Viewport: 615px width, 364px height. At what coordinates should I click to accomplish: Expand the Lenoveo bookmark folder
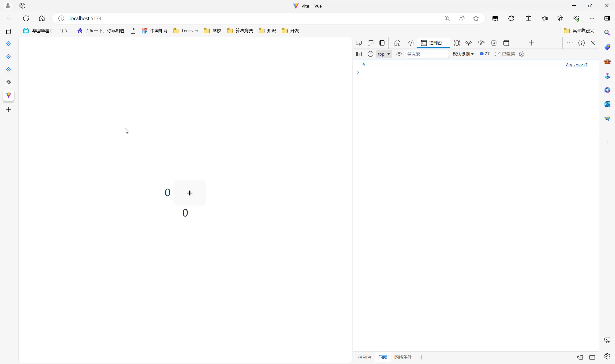tap(186, 31)
